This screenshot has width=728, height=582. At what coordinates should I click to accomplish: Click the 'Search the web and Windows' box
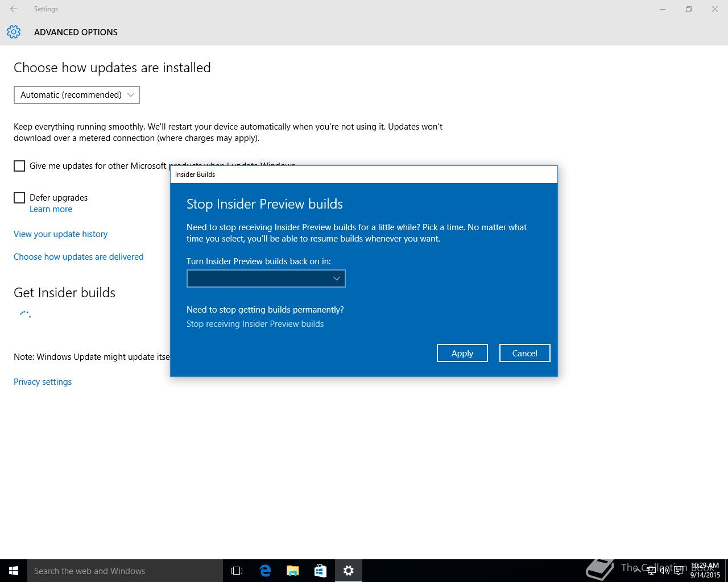(125, 571)
